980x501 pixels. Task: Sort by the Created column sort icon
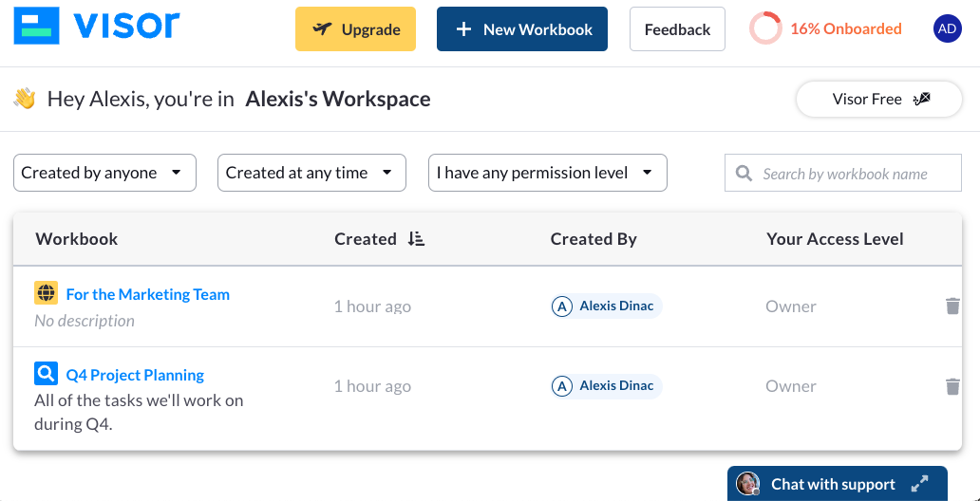click(x=416, y=238)
